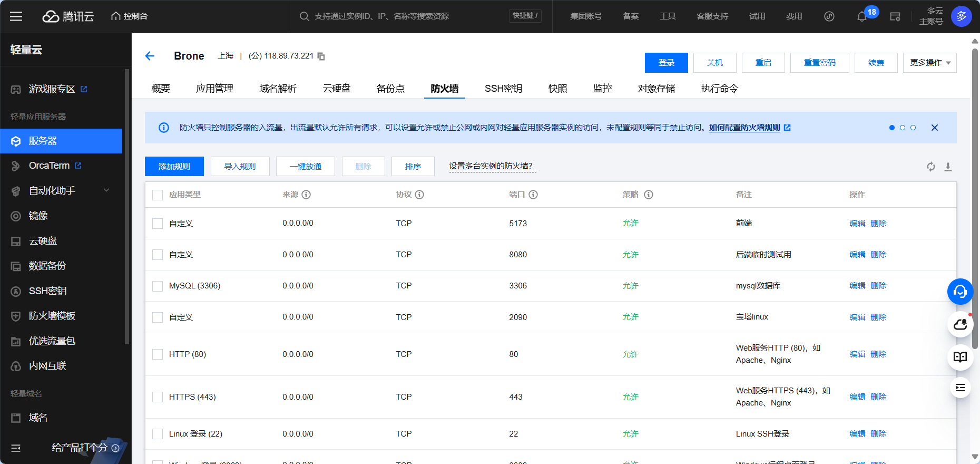Image resolution: width=980 pixels, height=464 pixels.
Task: Open the 如何配置防火墙规则 link
Action: 744,128
